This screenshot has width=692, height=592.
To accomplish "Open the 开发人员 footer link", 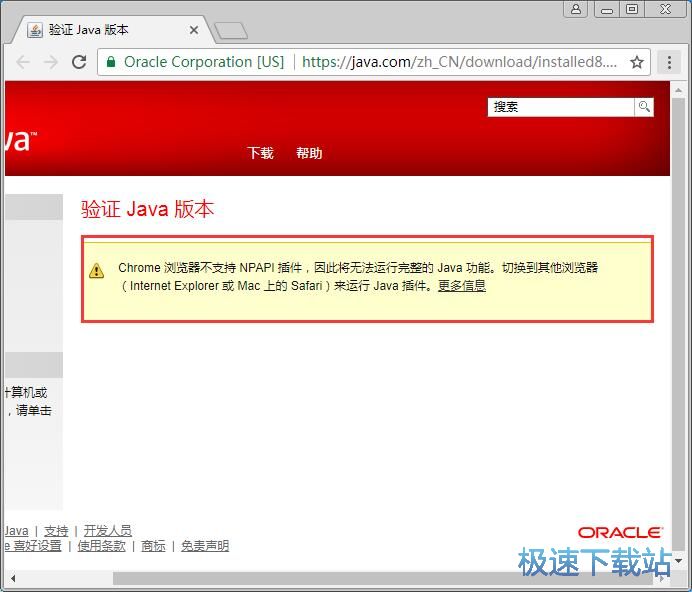I will coord(108,530).
